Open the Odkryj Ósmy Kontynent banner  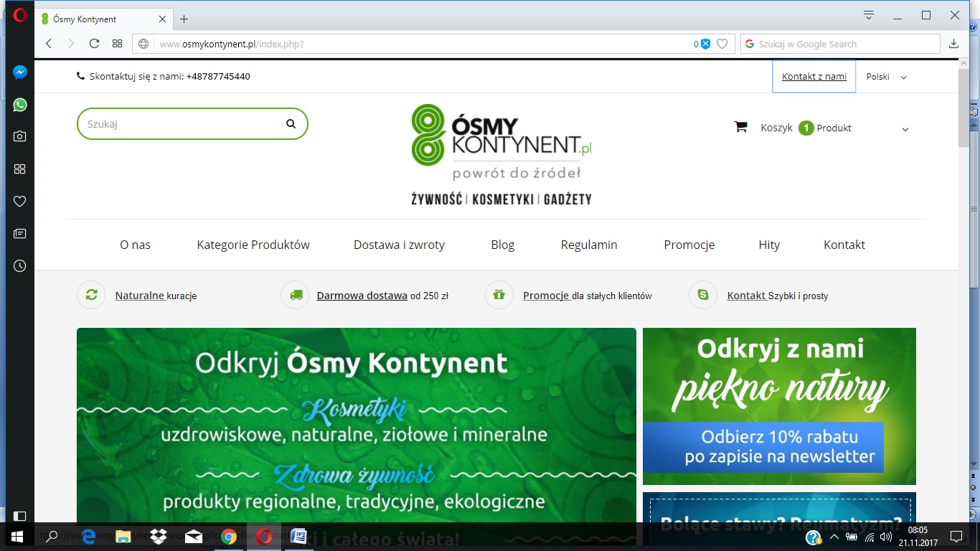click(357, 425)
